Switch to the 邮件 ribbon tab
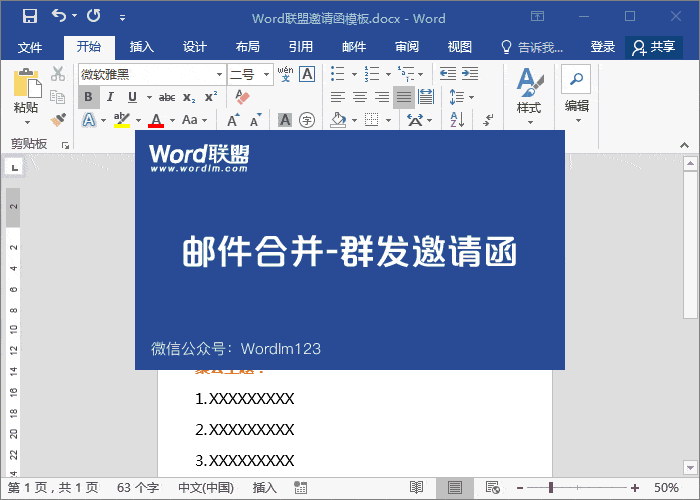700x500 pixels. [354, 47]
